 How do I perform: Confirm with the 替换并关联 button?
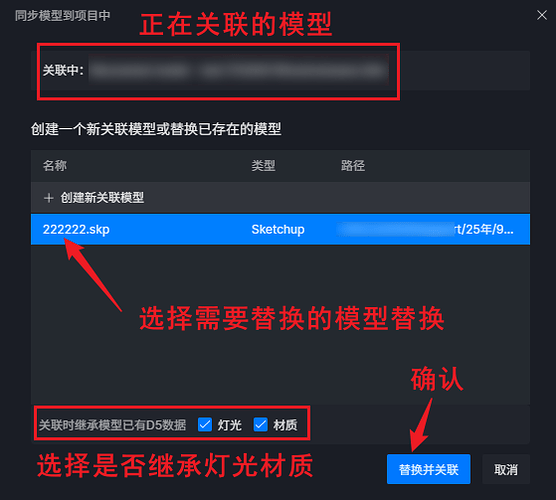[428, 469]
